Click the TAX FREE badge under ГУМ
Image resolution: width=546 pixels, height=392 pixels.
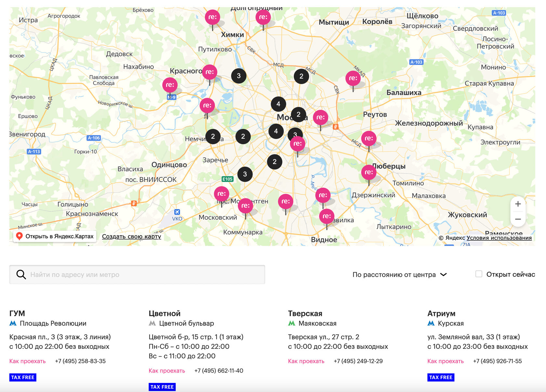(23, 377)
